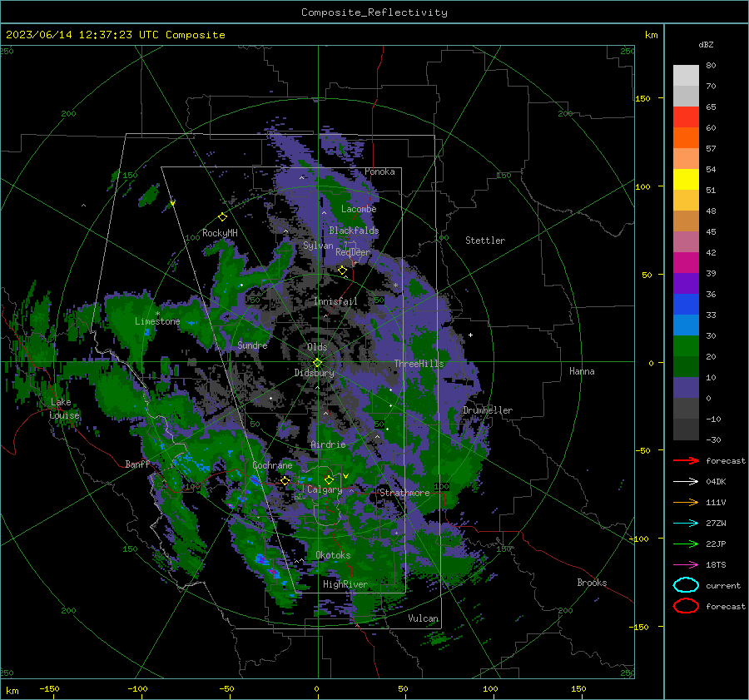
Task: Click the Stettler town label
Action: coord(485,241)
